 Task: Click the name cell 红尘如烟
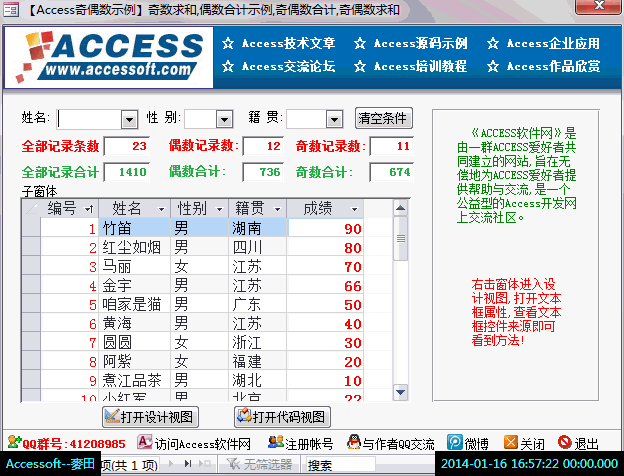tap(135, 247)
